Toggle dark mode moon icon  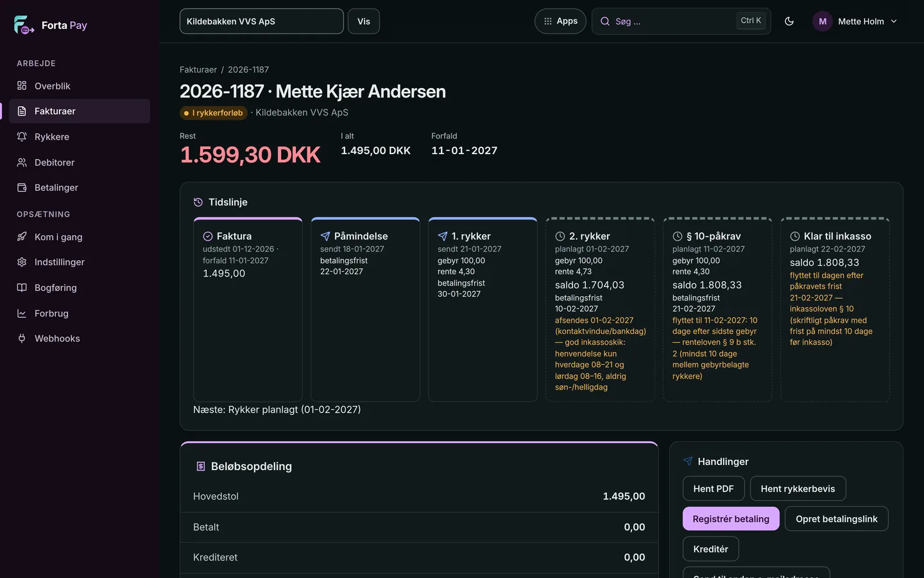pos(789,21)
